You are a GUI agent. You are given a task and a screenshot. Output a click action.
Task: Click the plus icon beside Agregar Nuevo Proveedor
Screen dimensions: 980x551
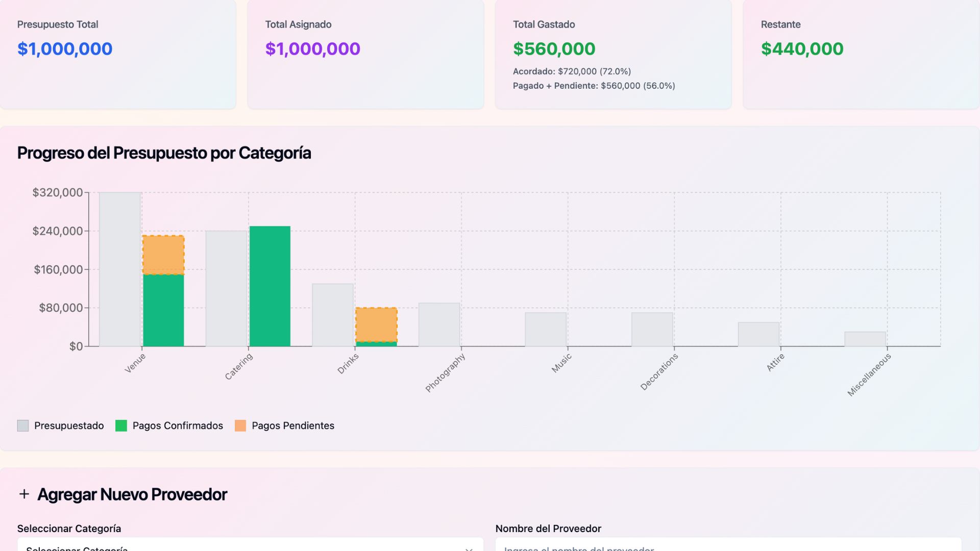point(24,494)
